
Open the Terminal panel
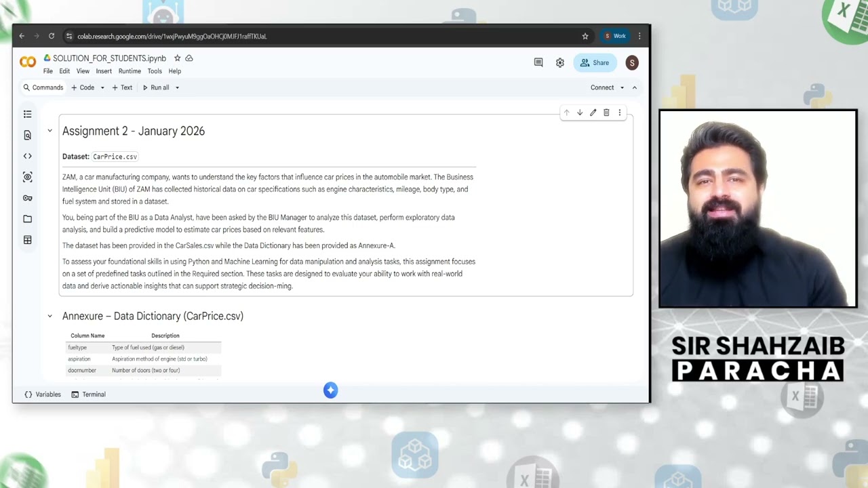click(x=88, y=394)
